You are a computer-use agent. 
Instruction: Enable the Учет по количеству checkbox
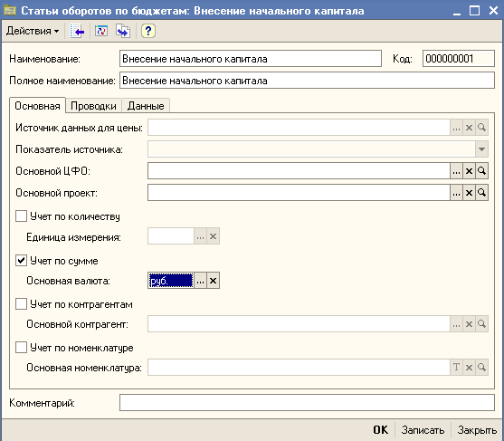click(21, 216)
